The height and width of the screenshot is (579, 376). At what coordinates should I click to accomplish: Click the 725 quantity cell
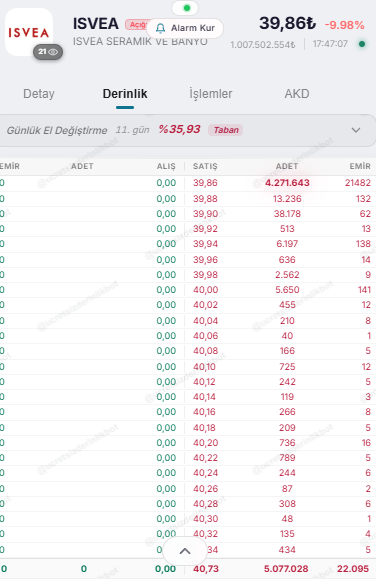[287, 367]
